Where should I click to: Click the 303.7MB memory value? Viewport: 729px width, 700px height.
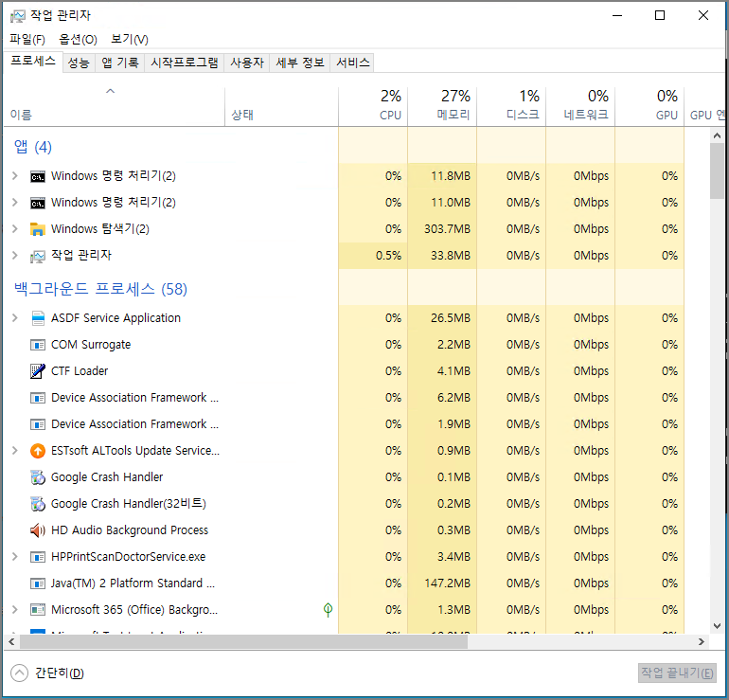pos(447,229)
